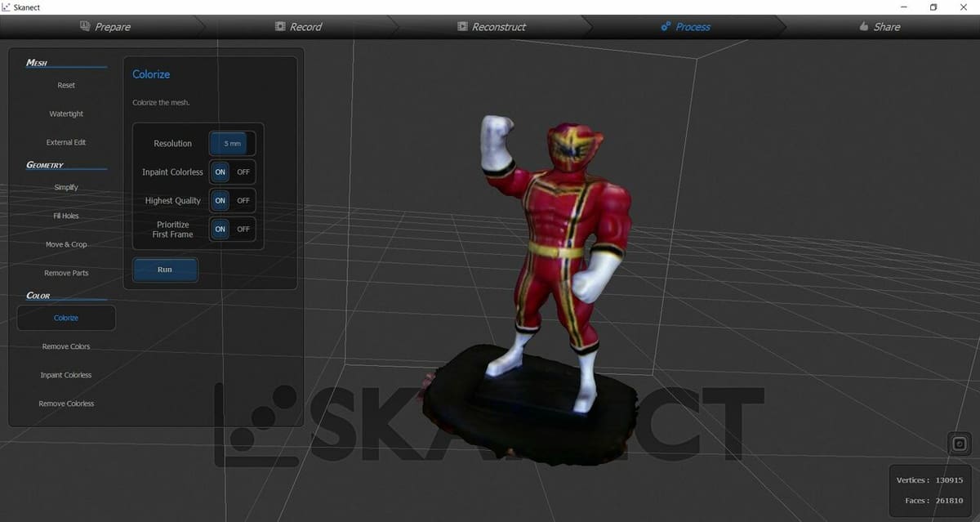Screen dimensions: 980x522
Task: Click the Colorize panel heading
Action: coord(151,74)
